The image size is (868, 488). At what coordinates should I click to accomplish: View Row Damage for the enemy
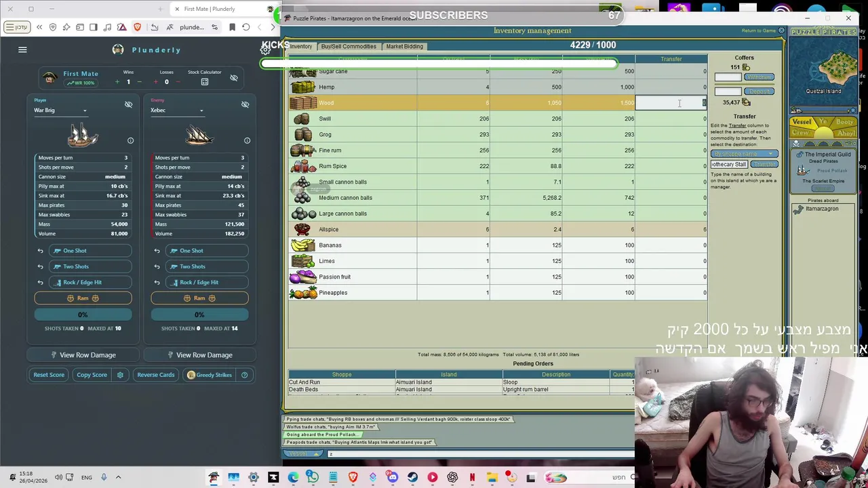click(x=199, y=355)
